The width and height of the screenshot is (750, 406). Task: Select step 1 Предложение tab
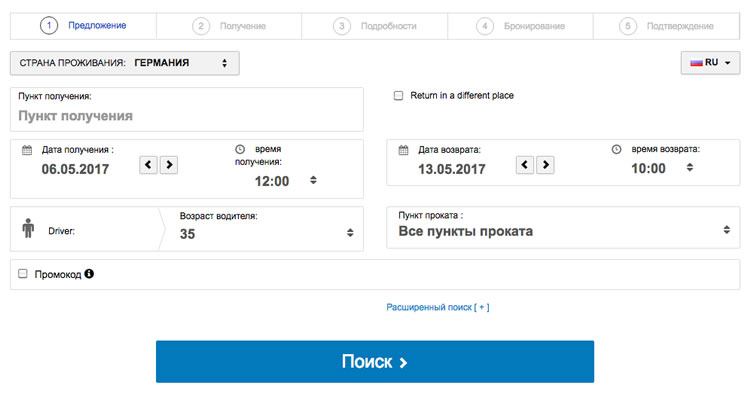[84, 26]
